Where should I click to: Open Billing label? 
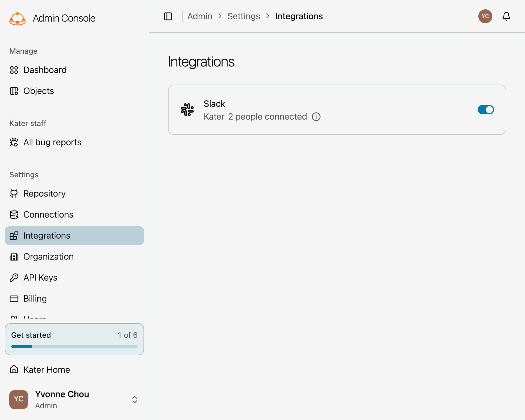pyautogui.click(x=35, y=299)
